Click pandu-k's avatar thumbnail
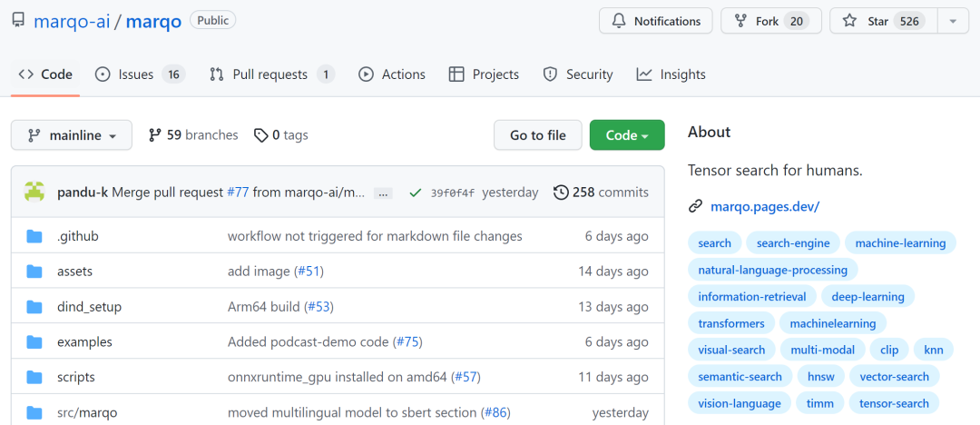 point(34,193)
